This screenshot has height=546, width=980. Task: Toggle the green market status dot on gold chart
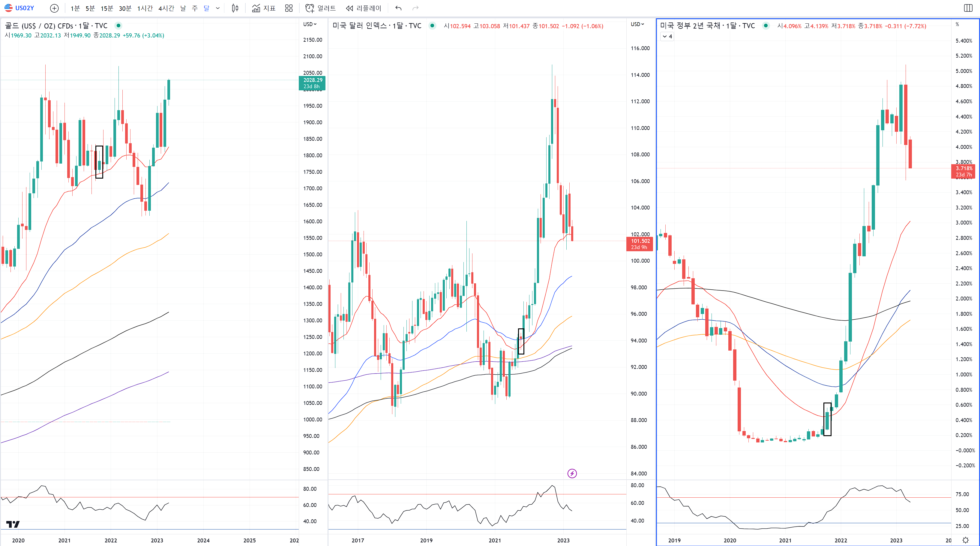[119, 26]
